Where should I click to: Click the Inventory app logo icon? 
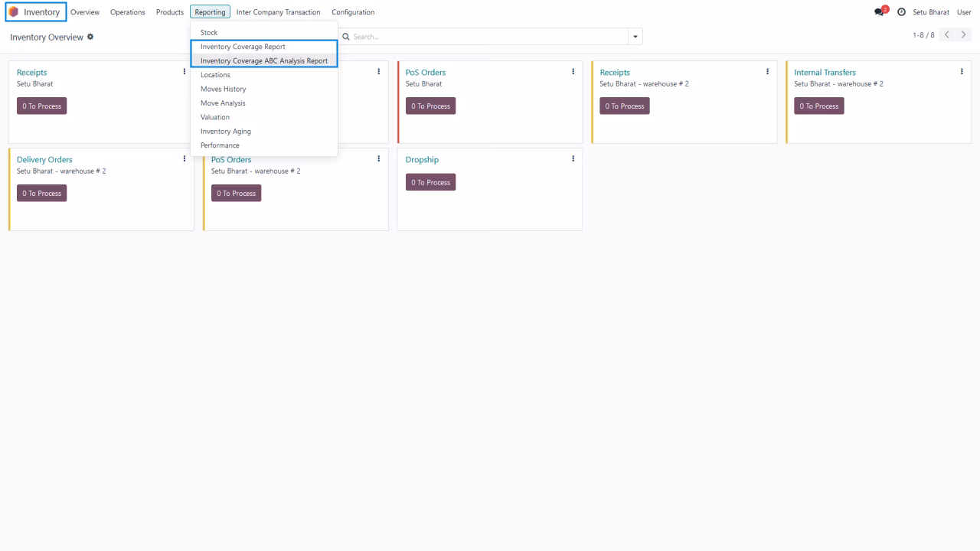13,12
